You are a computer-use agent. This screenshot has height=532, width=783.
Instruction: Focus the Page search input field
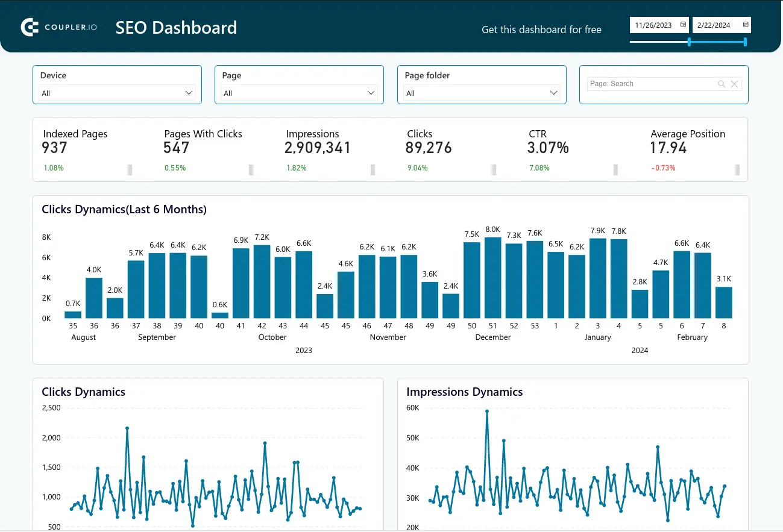coord(651,84)
